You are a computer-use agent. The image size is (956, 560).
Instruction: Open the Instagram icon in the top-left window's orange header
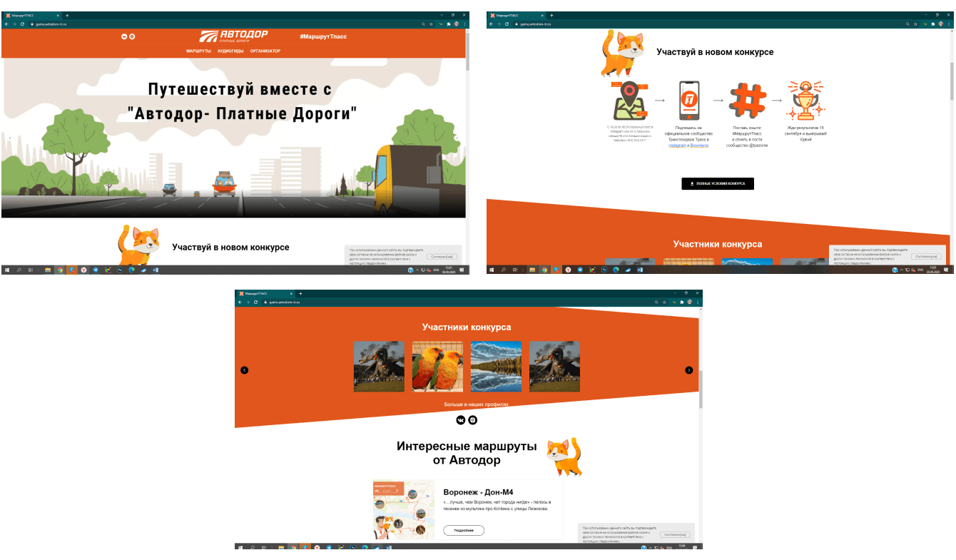(132, 36)
